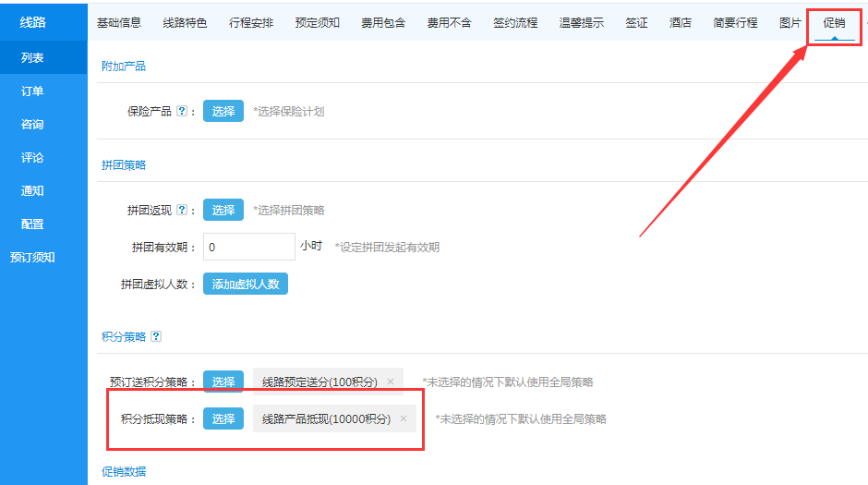Open 配置 in the sidebar menu

point(32,224)
